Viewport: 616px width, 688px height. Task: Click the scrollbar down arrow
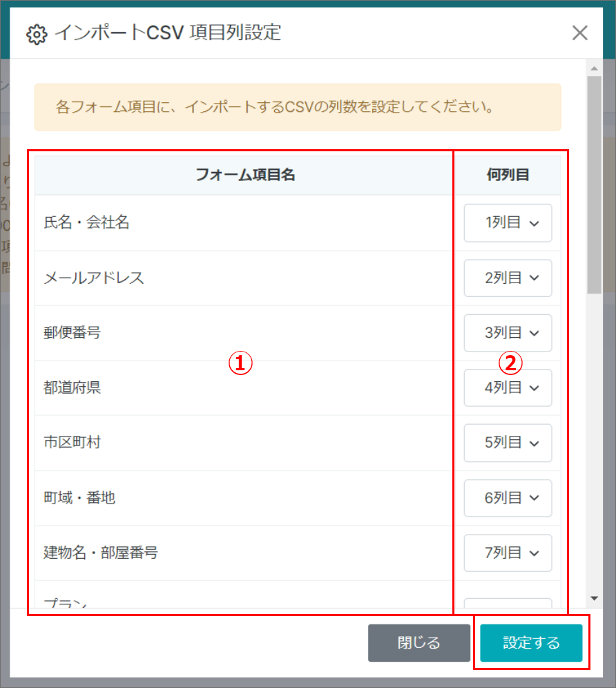[x=593, y=598]
